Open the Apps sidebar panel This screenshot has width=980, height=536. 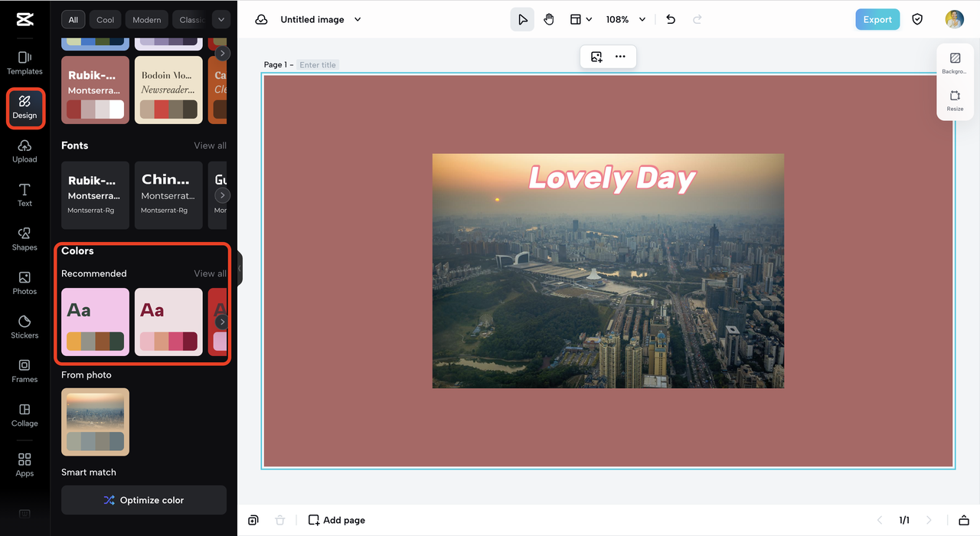tap(24, 465)
